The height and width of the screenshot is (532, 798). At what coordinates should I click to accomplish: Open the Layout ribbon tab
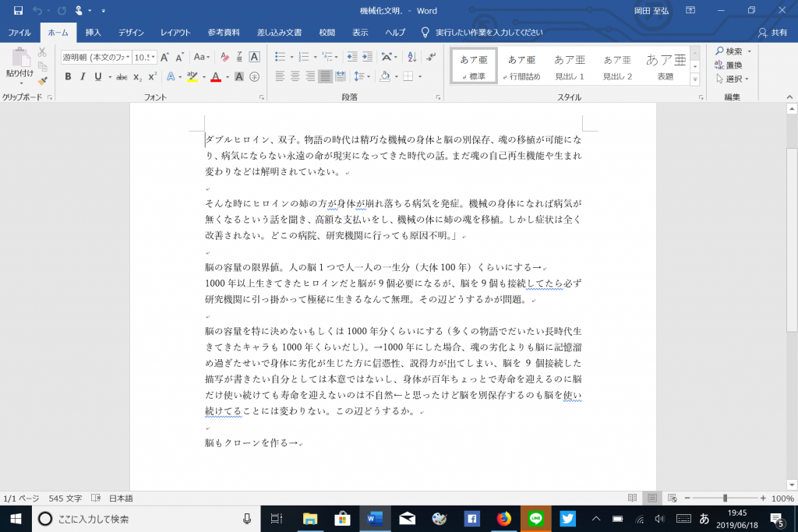pos(175,33)
